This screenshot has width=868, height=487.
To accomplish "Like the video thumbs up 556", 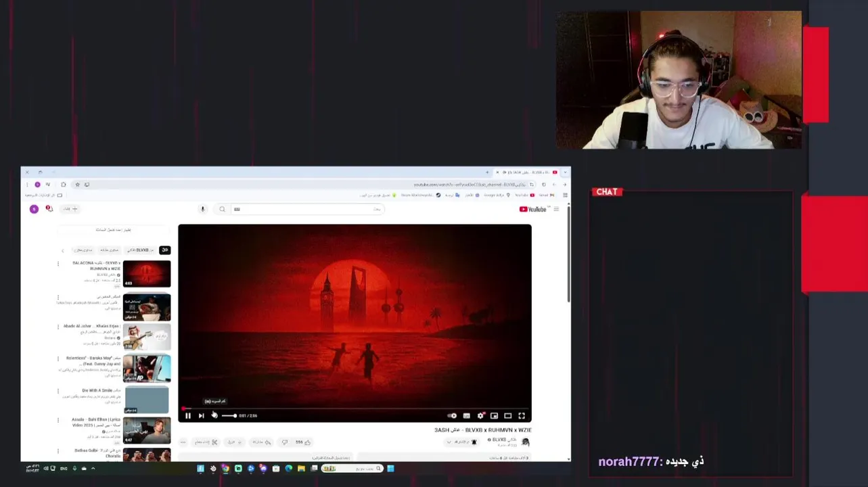I will pos(302,442).
